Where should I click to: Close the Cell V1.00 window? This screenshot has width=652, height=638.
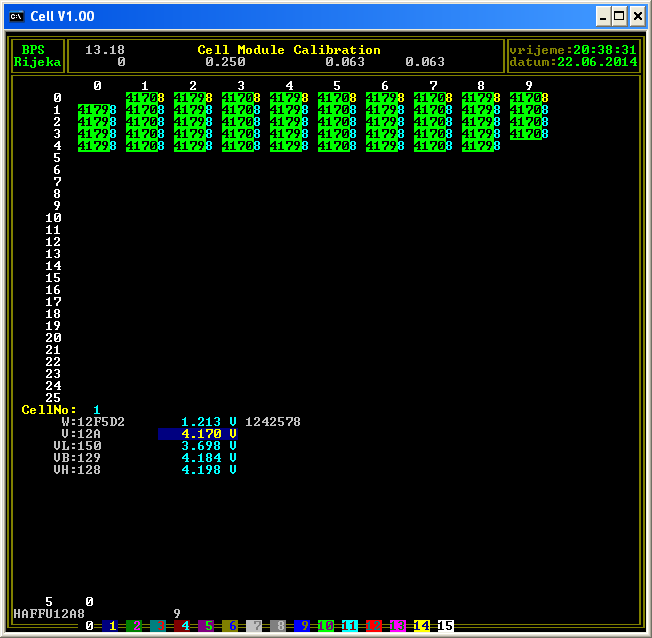[x=637, y=16]
